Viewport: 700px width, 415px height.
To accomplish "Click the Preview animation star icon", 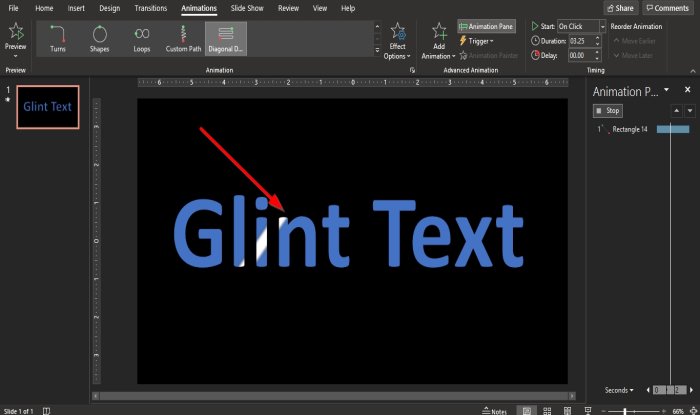I will [15, 34].
